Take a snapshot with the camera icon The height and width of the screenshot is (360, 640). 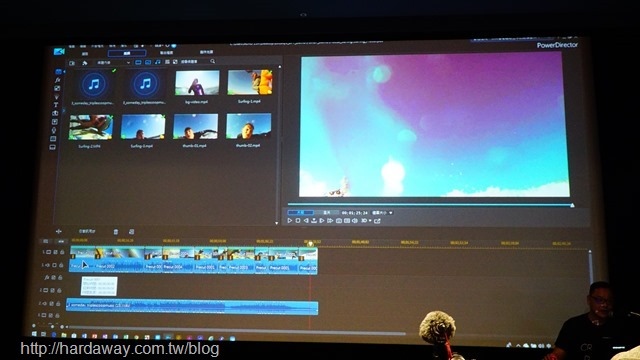[x=339, y=221]
